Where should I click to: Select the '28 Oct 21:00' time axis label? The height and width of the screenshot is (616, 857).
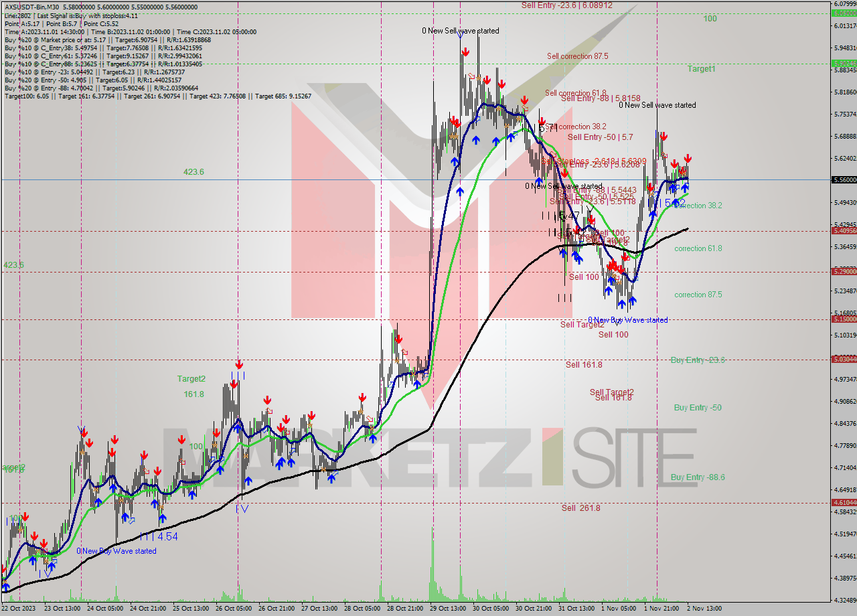pyautogui.click(x=405, y=609)
